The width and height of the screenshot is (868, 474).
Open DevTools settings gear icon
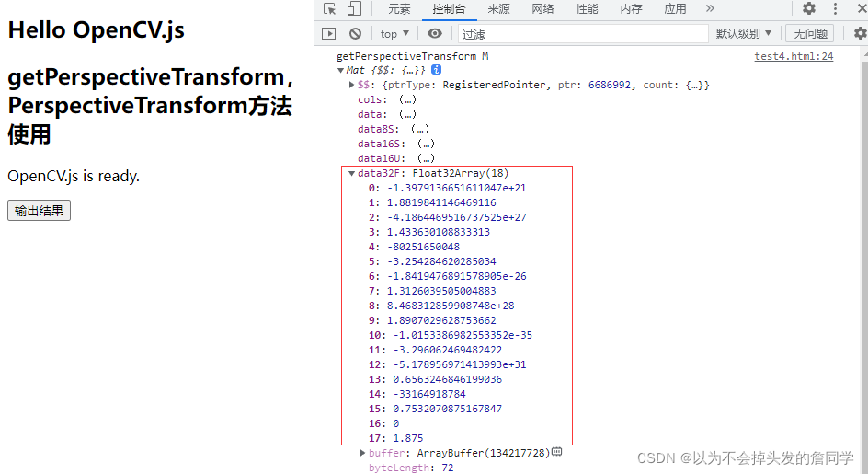(809, 8)
